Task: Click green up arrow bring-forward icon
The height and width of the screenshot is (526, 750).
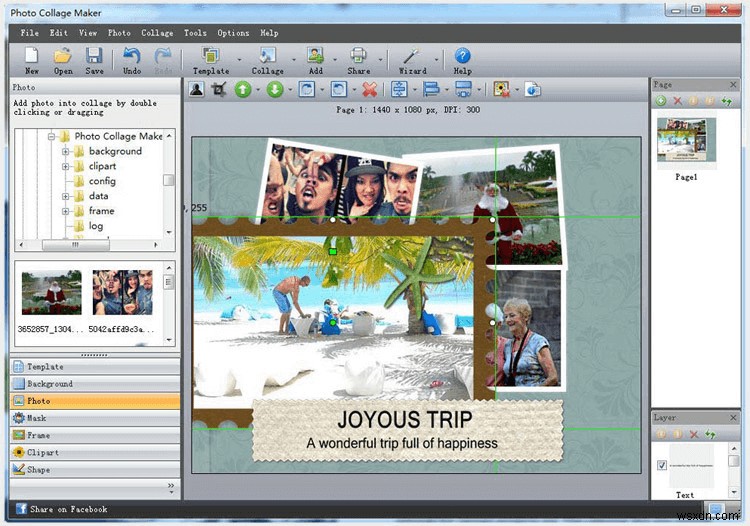Action: coord(243,89)
